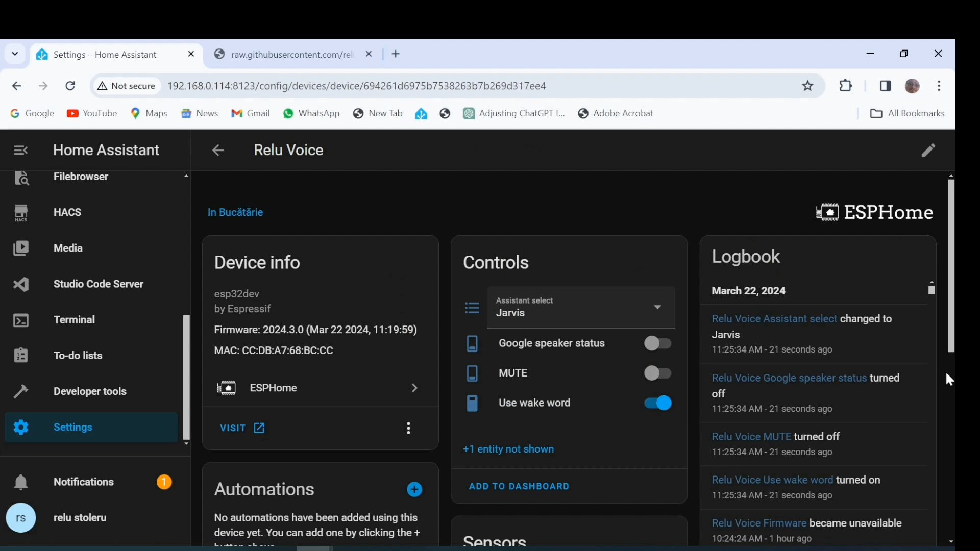980x551 pixels.
Task: Open the notification count badge
Action: pyautogui.click(x=164, y=482)
